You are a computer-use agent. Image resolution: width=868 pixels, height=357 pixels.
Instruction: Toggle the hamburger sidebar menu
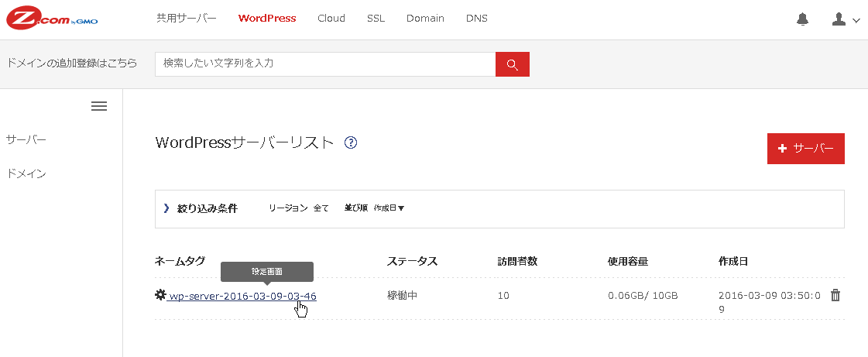[99, 106]
